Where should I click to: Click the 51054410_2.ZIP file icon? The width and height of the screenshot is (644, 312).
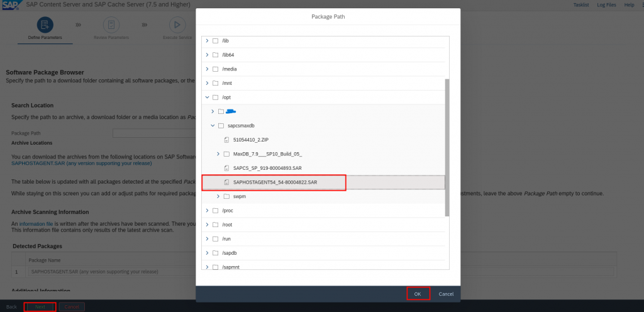(227, 140)
